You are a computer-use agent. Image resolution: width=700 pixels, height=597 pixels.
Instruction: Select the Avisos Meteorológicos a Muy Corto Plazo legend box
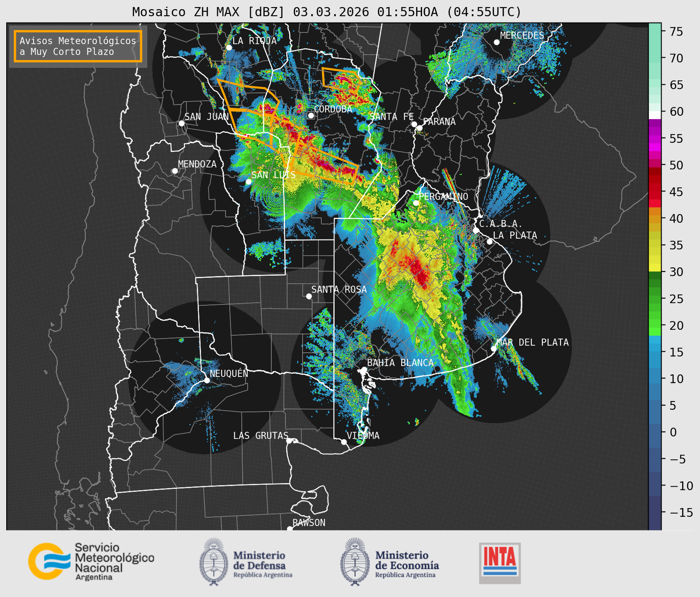pos(78,46)
